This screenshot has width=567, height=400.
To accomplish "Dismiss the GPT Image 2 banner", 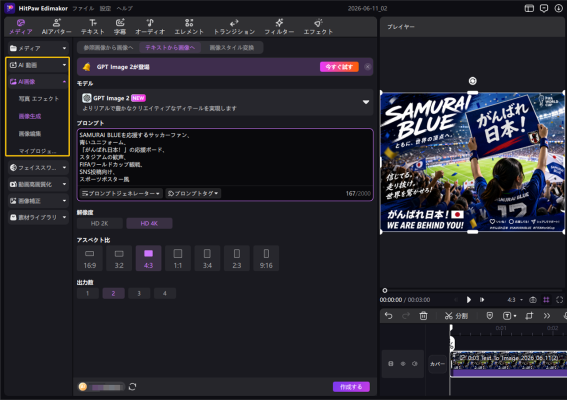I will 367,67.
